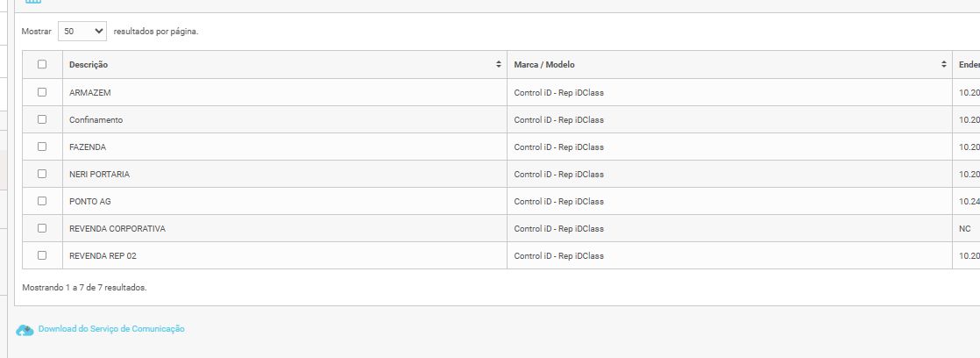Check the REVENDA CORPORATIVA row checkbox
This screenshot has height=358, width=980.
tap(42, 228)
